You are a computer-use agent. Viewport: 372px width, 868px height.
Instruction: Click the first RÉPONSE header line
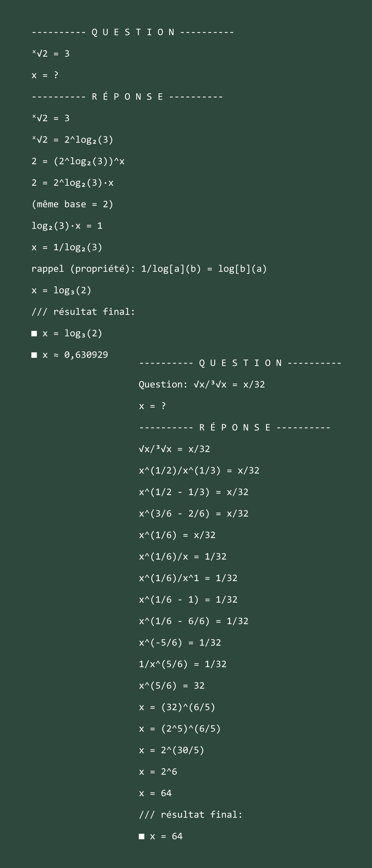coord(127,97)
